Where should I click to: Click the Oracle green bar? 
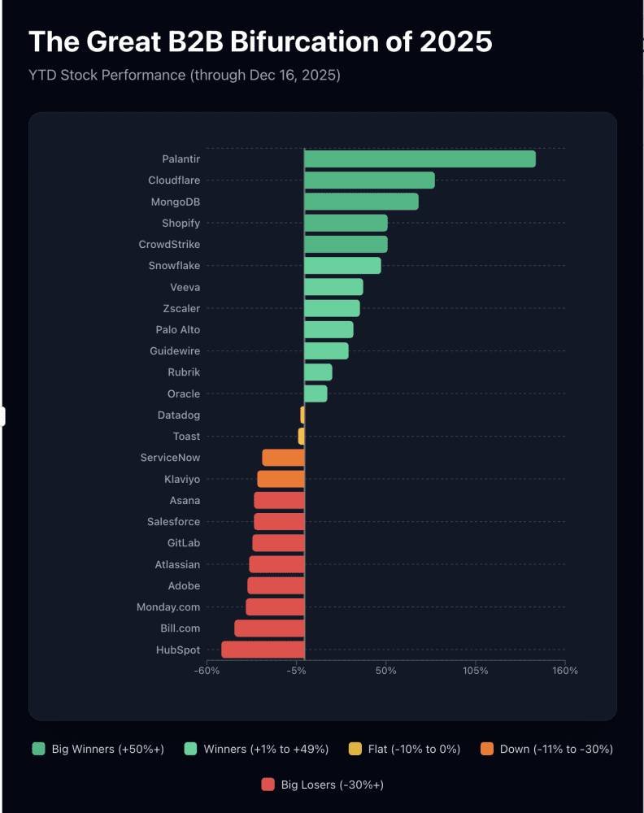(315, 393)
